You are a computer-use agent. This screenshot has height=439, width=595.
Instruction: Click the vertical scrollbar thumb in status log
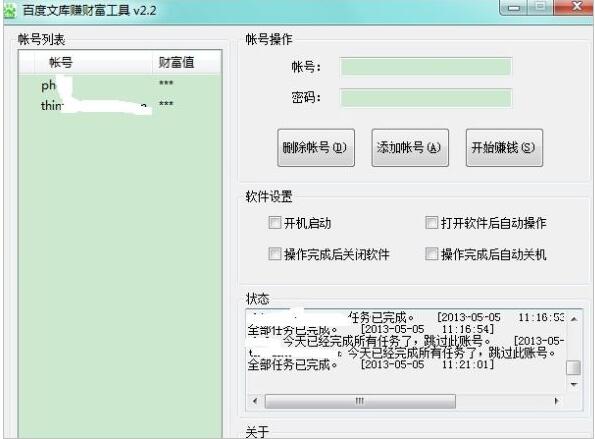573,368
